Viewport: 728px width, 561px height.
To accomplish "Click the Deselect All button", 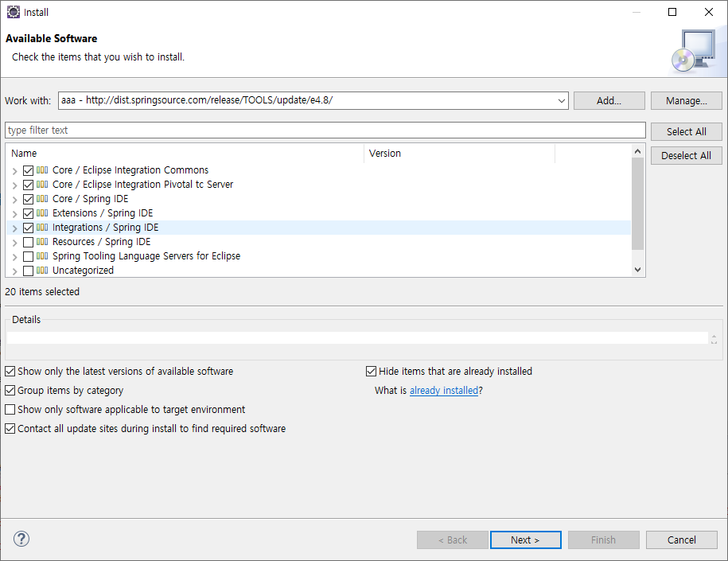I will [x=686, y=156].
